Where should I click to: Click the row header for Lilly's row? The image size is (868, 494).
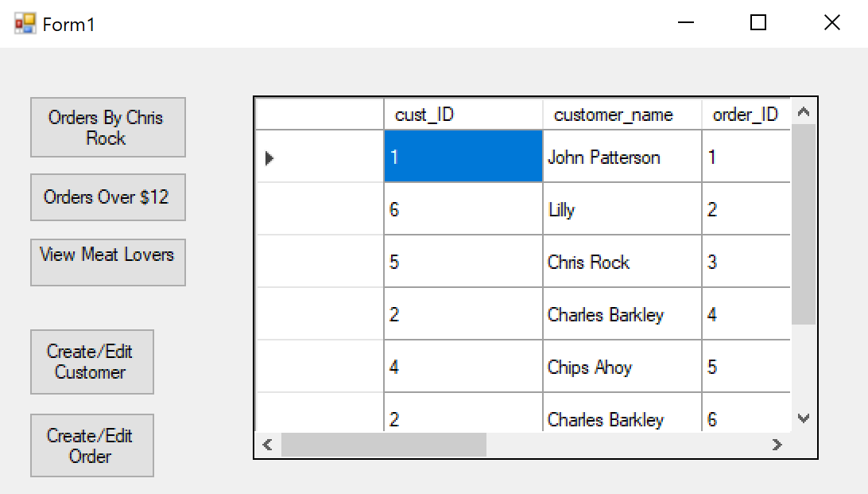tap(320, 210)
